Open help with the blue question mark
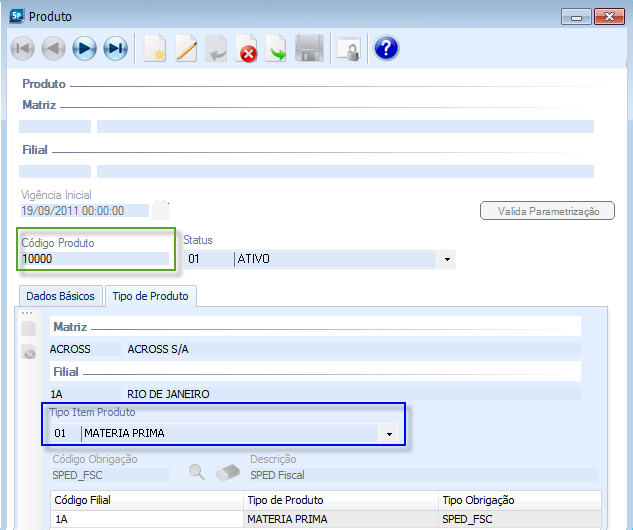Screen dimensions: 633x530 click(386, 48)
